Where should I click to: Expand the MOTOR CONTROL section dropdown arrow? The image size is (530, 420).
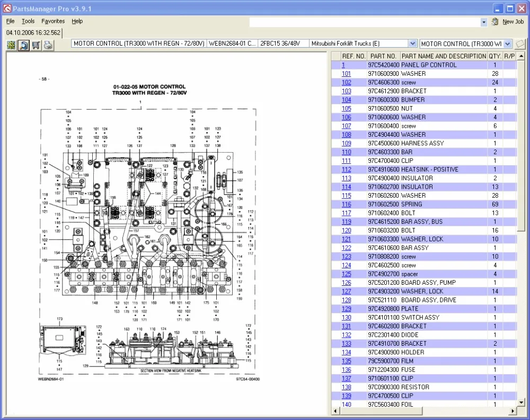pos(507,43)
